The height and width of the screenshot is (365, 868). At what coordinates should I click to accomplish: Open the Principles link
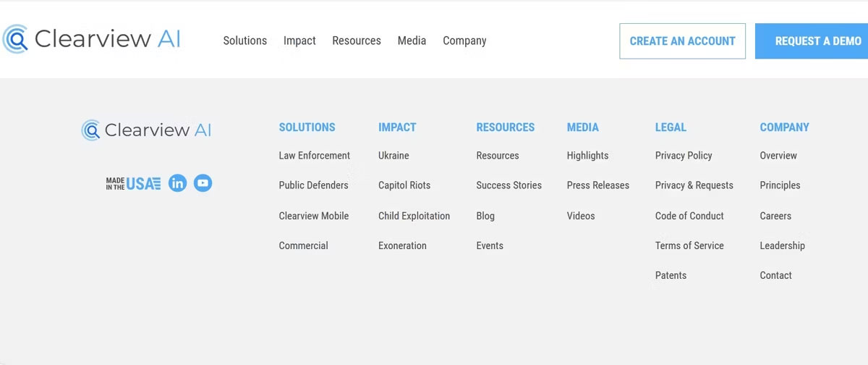pyautogui.click(x=780, y=185)
